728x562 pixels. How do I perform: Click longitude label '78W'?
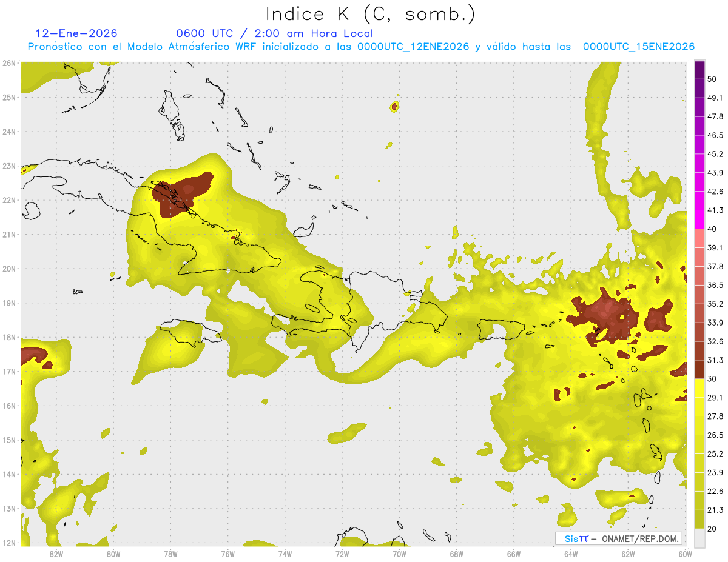click(170, 554)
